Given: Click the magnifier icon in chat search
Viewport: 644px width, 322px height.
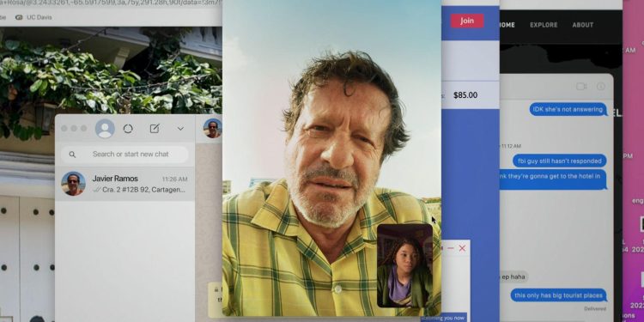Looking at the screenshot, I should 72,155.
